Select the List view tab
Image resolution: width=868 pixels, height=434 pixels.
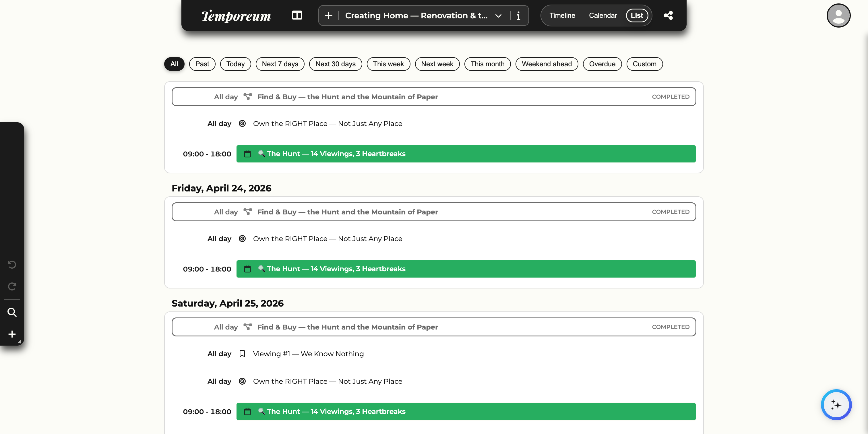pos(637,15)
